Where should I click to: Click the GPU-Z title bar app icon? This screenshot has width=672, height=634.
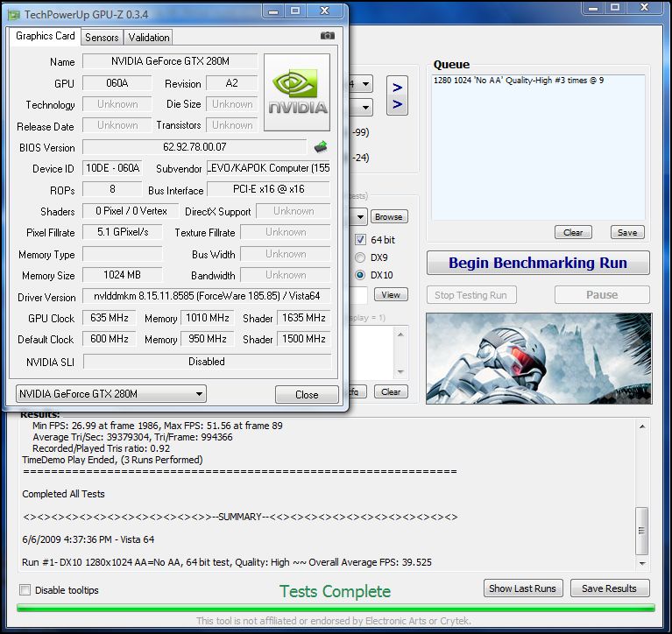14,15
